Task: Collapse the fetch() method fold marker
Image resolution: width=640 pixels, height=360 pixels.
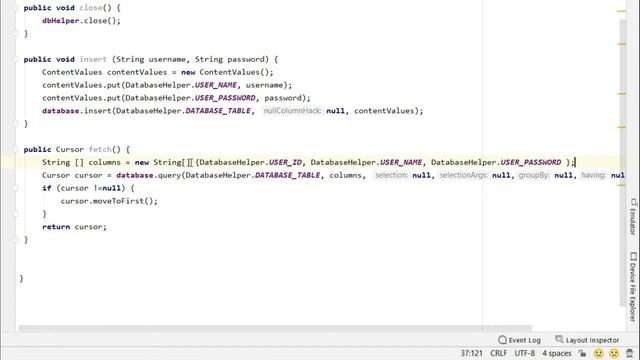Action: [x=15, y=149]
